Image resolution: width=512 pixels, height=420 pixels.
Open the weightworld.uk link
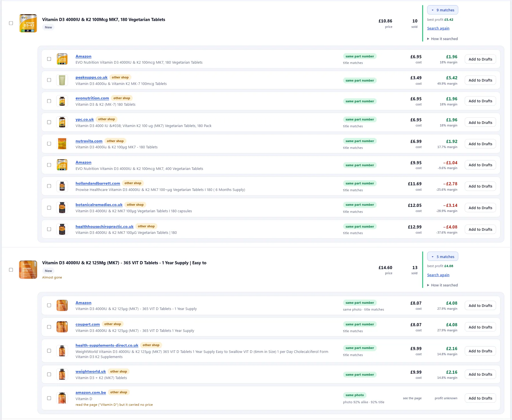tap(91, 371)
